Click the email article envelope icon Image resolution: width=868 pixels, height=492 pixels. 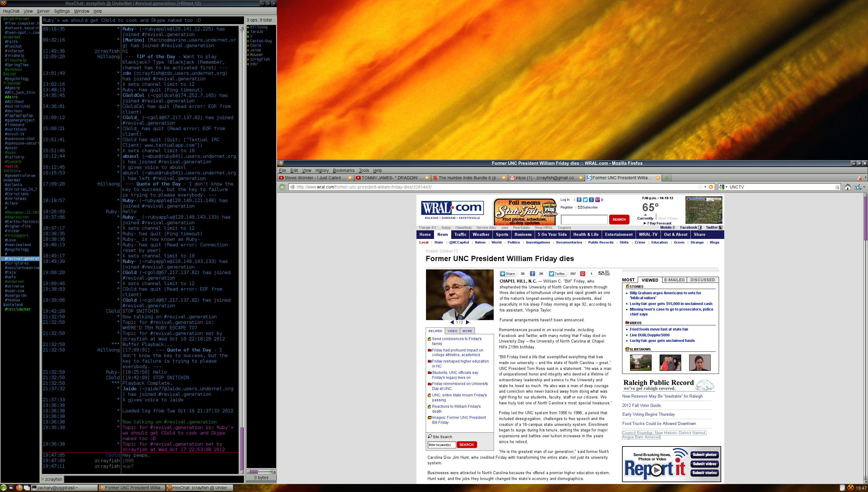[x=601, y=273]
